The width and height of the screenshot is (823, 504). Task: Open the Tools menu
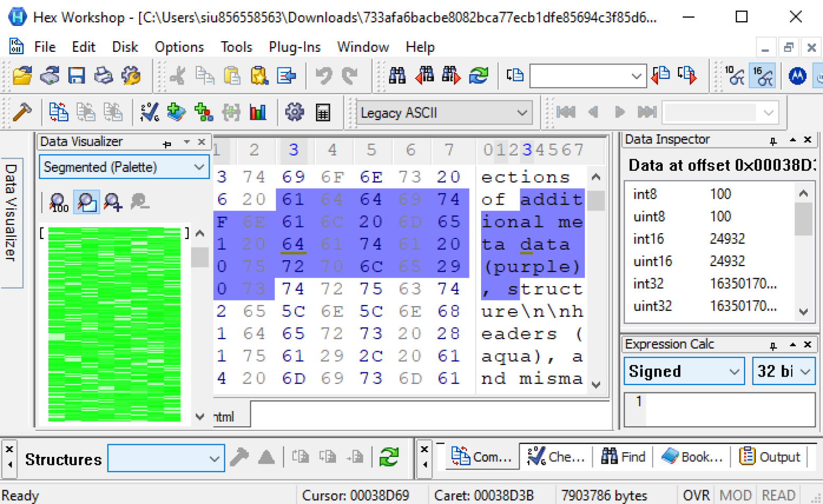(237, 47)
